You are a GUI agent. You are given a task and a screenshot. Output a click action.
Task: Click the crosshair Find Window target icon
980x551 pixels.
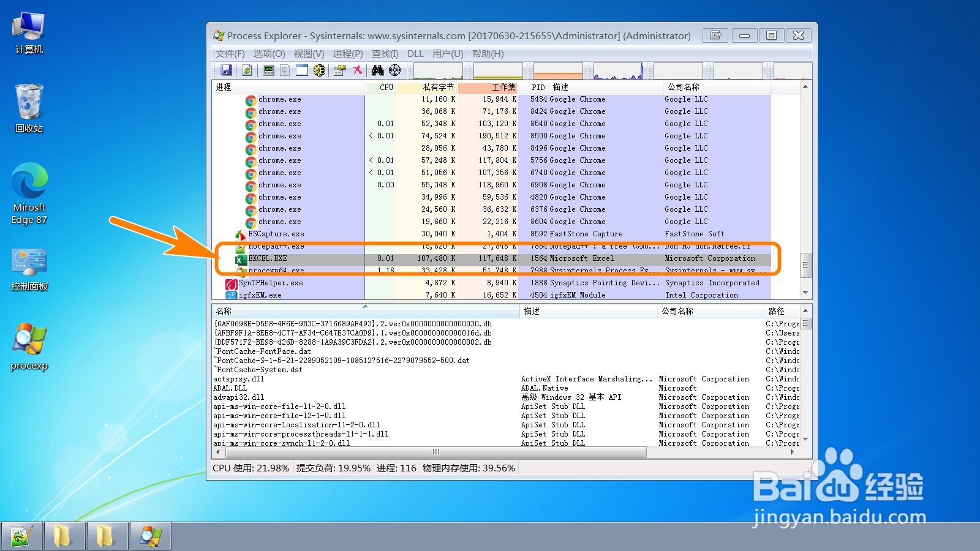tap(395, 70)
